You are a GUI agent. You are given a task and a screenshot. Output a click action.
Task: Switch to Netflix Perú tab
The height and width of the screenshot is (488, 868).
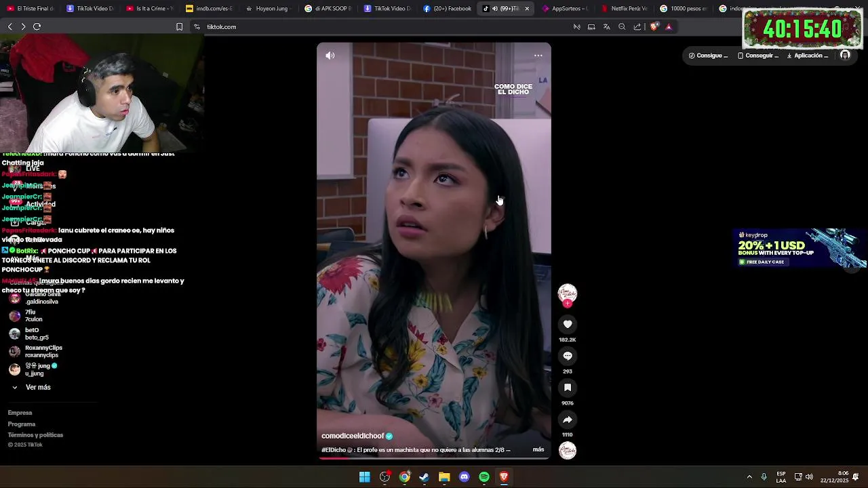point(625,9)
